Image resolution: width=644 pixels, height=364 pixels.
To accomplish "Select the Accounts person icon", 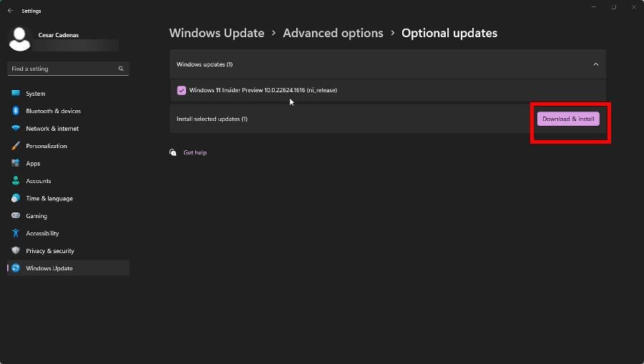I will 16,180.
